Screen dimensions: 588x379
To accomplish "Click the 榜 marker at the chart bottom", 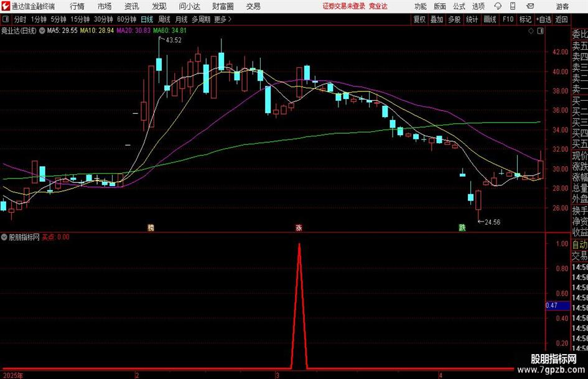I will pyautogui.click(x=151, y=227).
